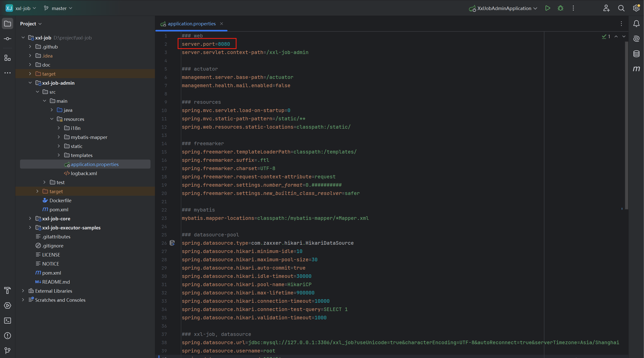Click inspection checkmark widget in editor
Image resolution: width=644 pixels, height=358 pixels.
(x=606, y=37)
